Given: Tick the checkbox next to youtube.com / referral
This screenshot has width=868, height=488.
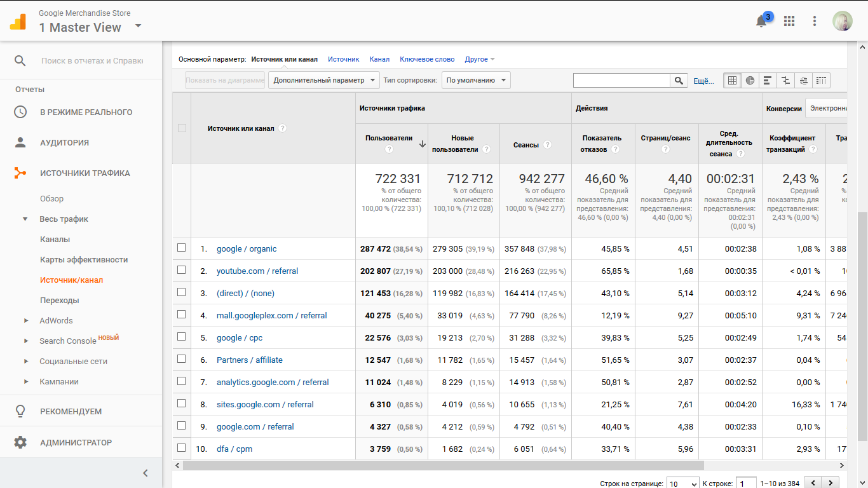Looking at the screenshot, I should click(x=182, y=271).
